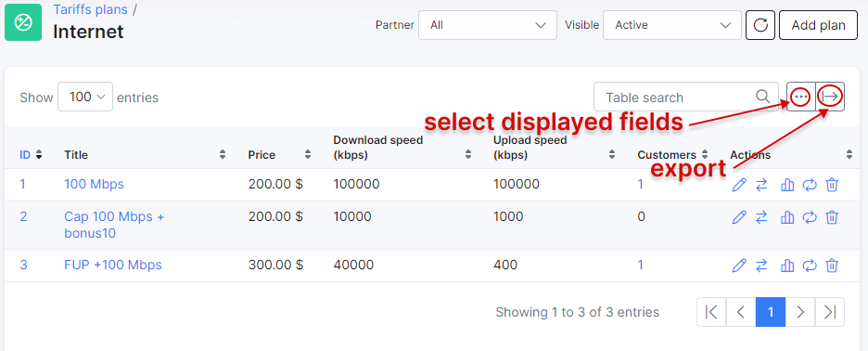The width and height of the screenshot is (868, 351).
Task: Go to the next page
Action: pos(800,312)
